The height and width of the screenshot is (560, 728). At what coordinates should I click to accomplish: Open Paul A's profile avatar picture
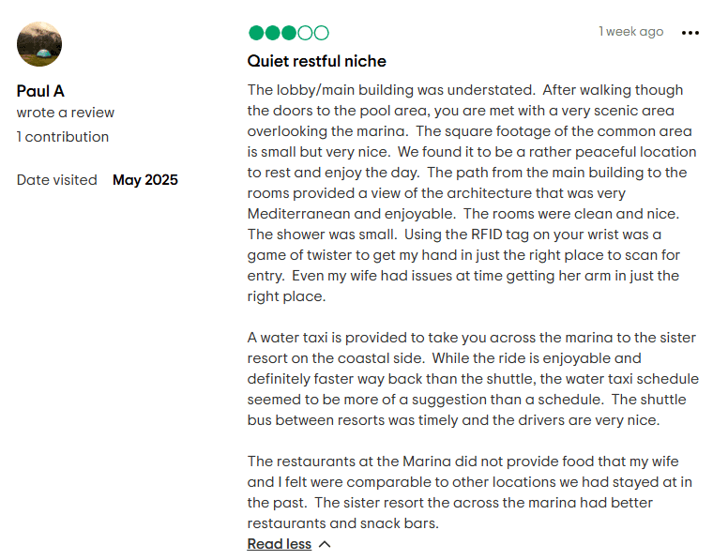[39, 44]
